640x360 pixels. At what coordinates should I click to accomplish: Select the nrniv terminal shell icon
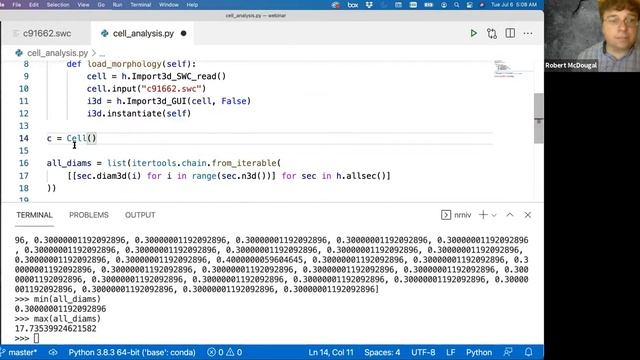pos(446,215)
